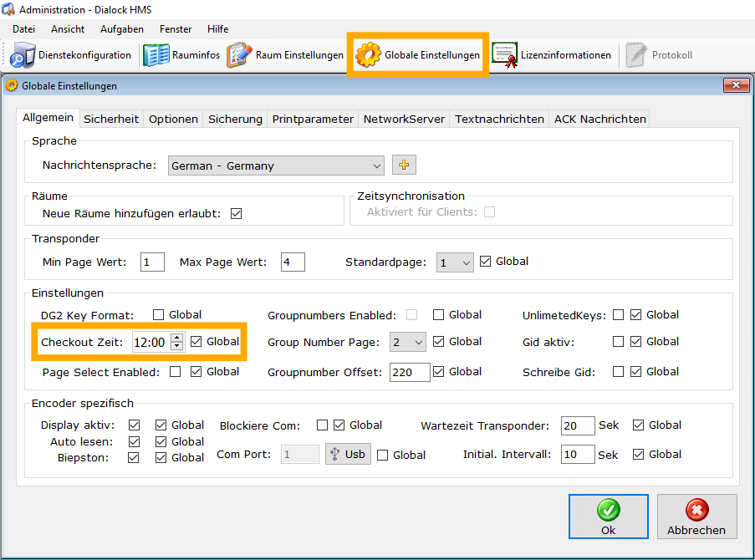
Task: Select the Globale Einstellungen gear icon
Action: (x=368, y=55)
